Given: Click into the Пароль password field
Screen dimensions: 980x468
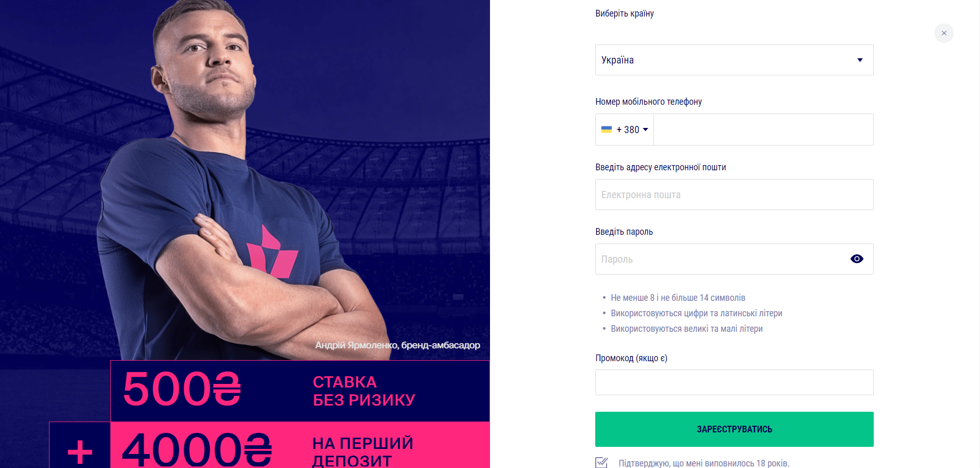Looking at the screenshot, I should click(x=722, y=259).
